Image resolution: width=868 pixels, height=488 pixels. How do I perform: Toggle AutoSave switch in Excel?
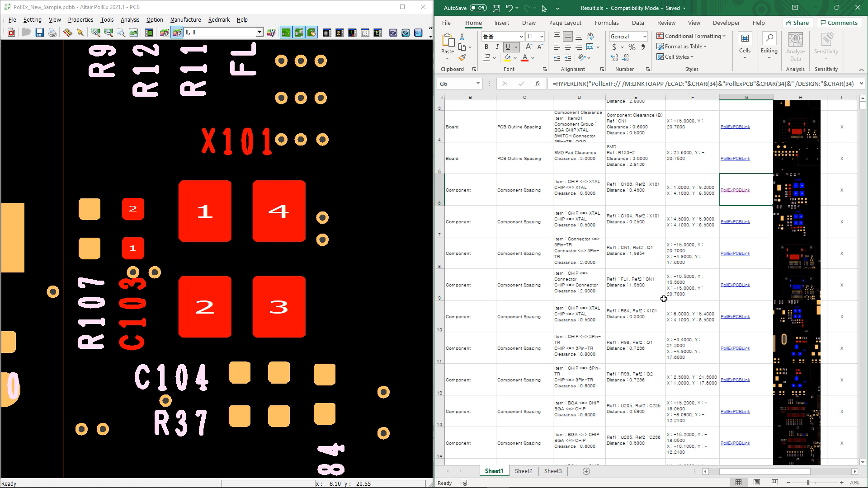478,8
